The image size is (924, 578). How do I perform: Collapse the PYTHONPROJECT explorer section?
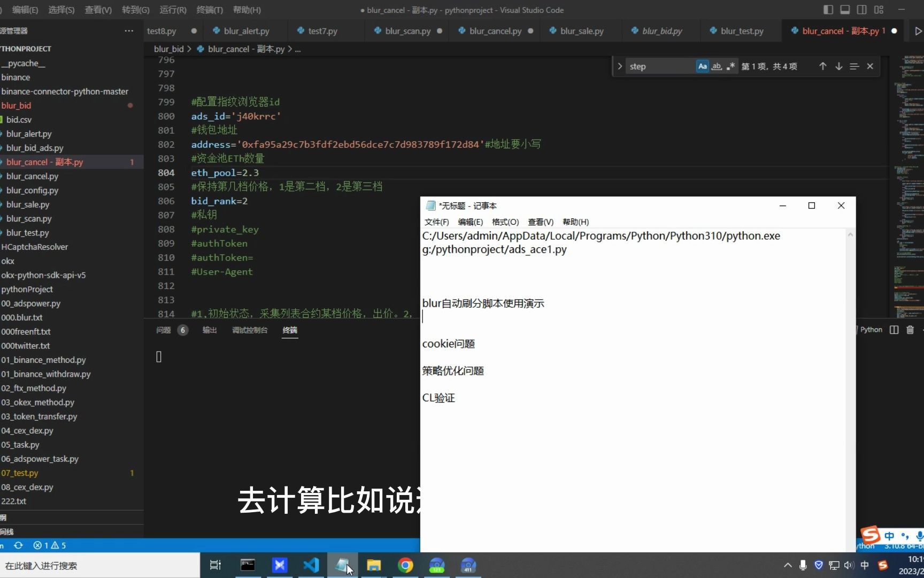tap(26, 49)
